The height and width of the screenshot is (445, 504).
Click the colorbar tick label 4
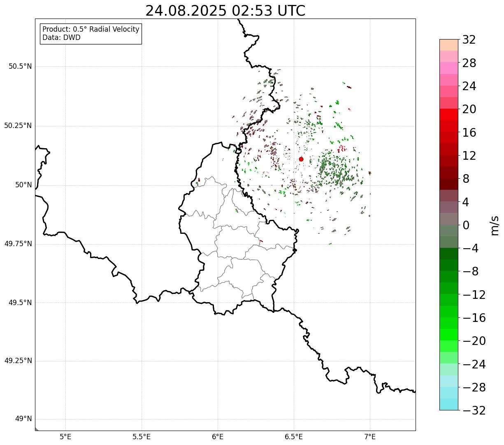click(x=466, y=202)
